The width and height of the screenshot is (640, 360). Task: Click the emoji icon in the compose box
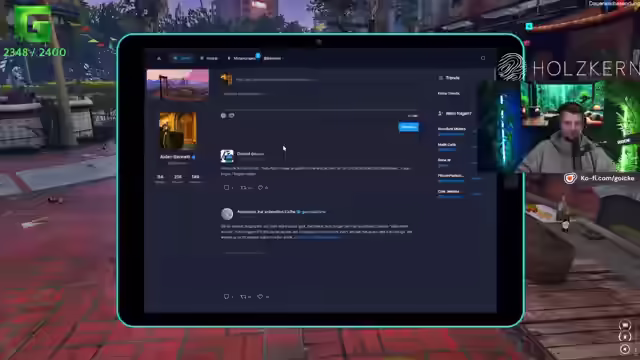[223, 116]
